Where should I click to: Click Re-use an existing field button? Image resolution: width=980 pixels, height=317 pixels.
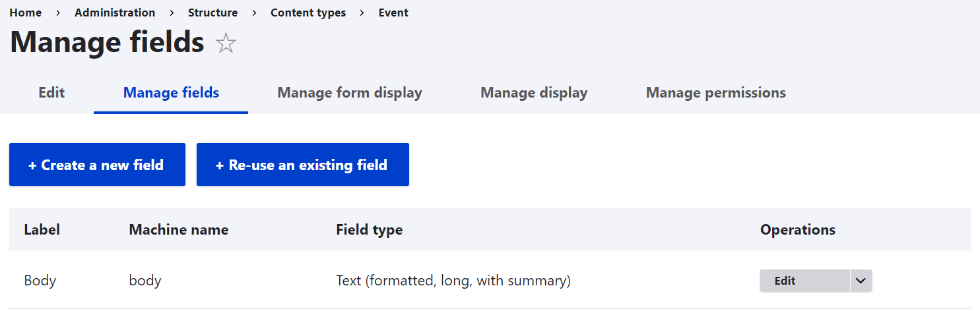pyautogui.click(x=302, y=165)
